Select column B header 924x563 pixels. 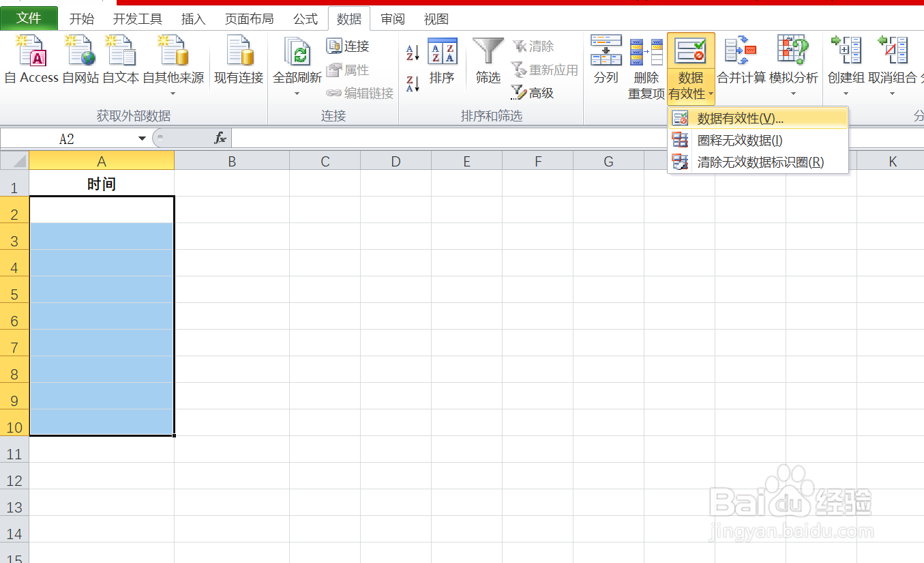click(232, 161)
